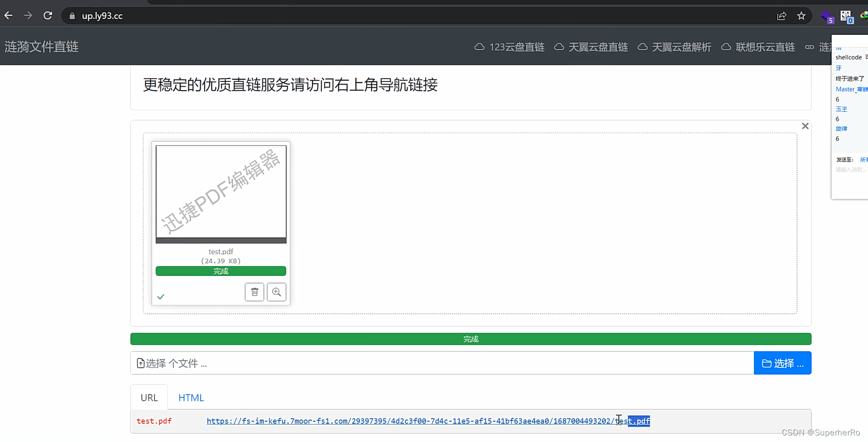Open the 123云盘直链 nav link

510,47
